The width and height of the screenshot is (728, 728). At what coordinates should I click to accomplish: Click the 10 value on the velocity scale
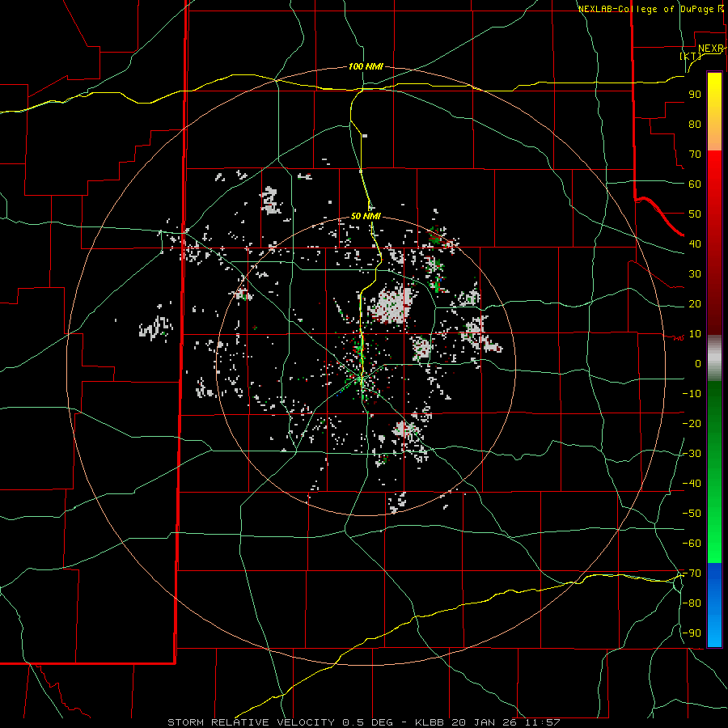click(695, 334)
